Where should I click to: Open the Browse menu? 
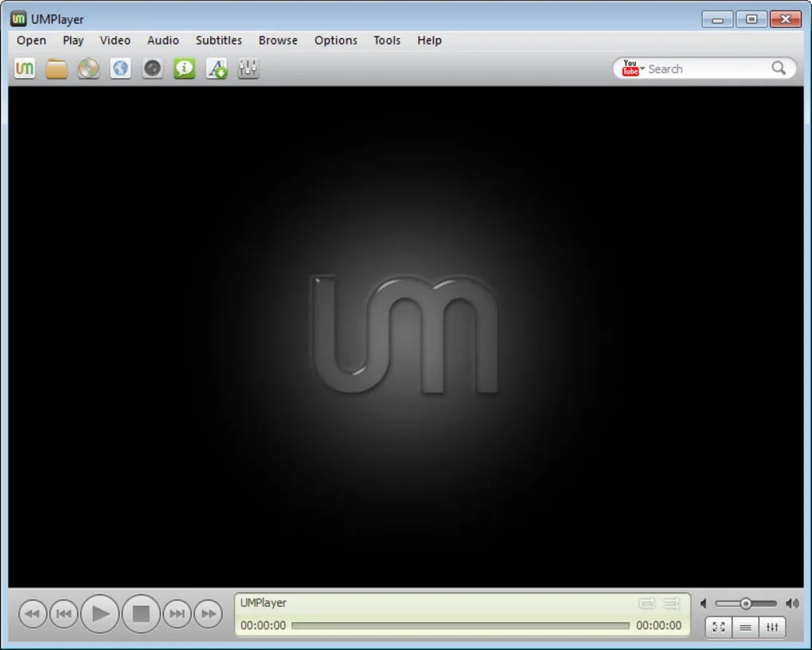coord(278,41)
